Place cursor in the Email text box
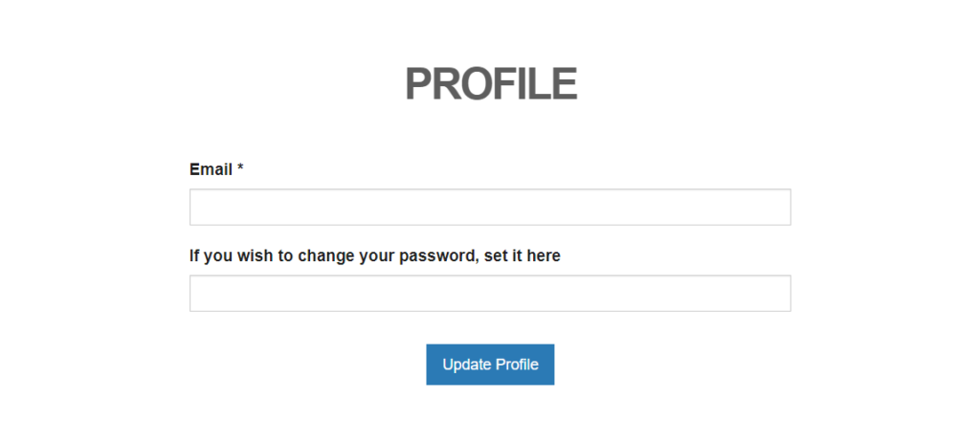Viewport: 980px width, 444px height. click(490, 207)
